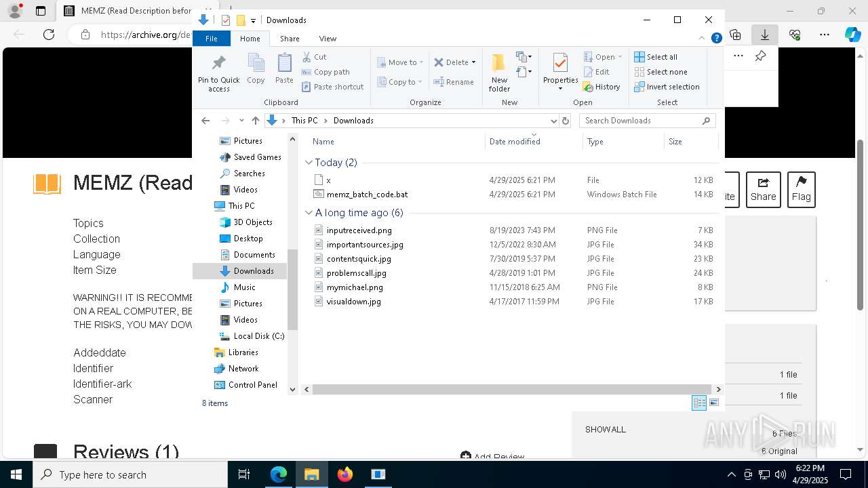This screenshot has height=488, width=868.
Task: Select memz_batch_code.bat file
Action: [x=367, y=195]
